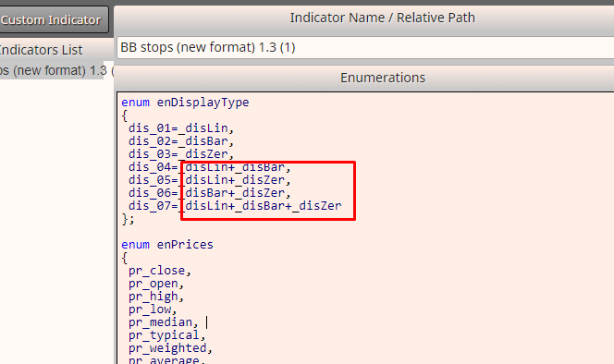Click the 'dis_06=_disBar+_disZer,' line

(x=210, y=193)
